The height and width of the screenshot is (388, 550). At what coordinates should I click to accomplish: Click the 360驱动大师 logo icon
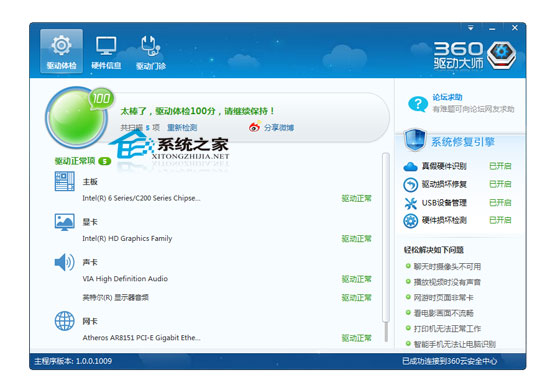point(502,55)
